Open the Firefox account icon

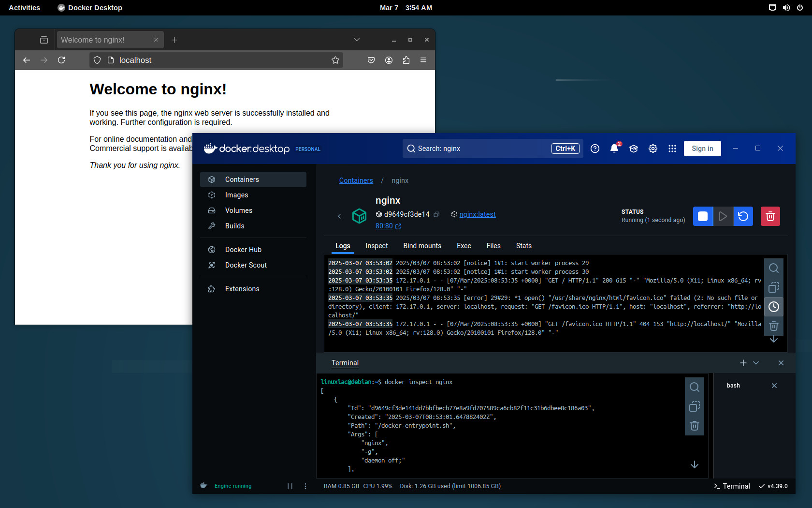pos(389,60)
